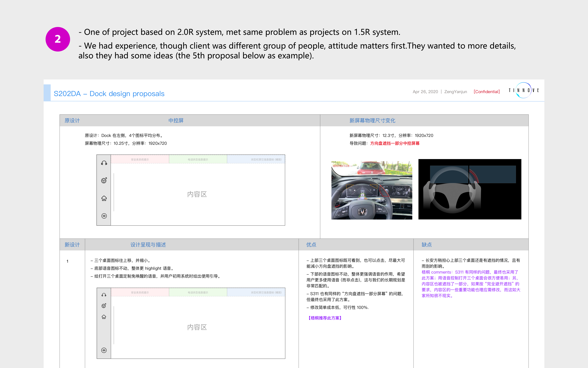Click the small steering wheel icon in new design 1
The height and width of the screenshot is (368, 588).
(x=104, y=306)
